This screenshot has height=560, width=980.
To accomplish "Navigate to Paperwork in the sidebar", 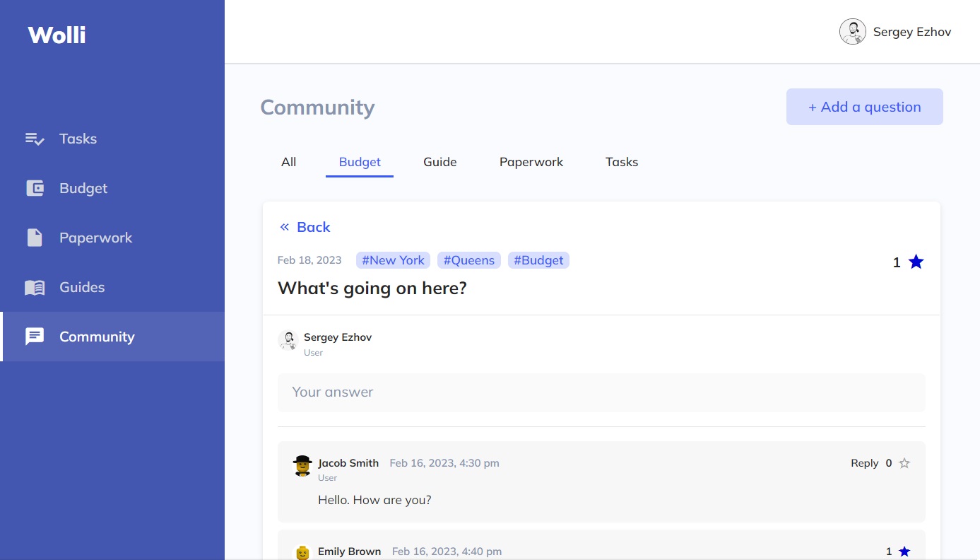I will 112,238.
